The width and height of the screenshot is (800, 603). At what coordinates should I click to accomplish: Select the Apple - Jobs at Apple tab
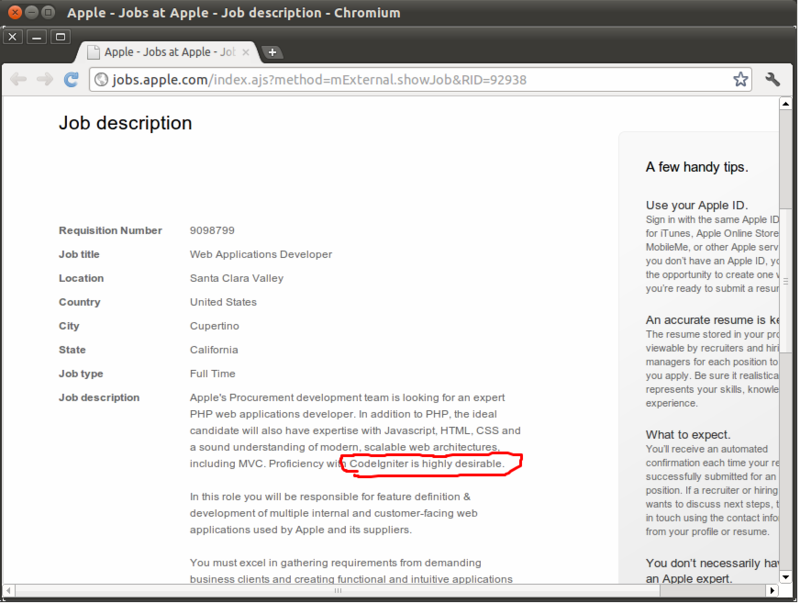pyautogui.click(x=168, y=52)
